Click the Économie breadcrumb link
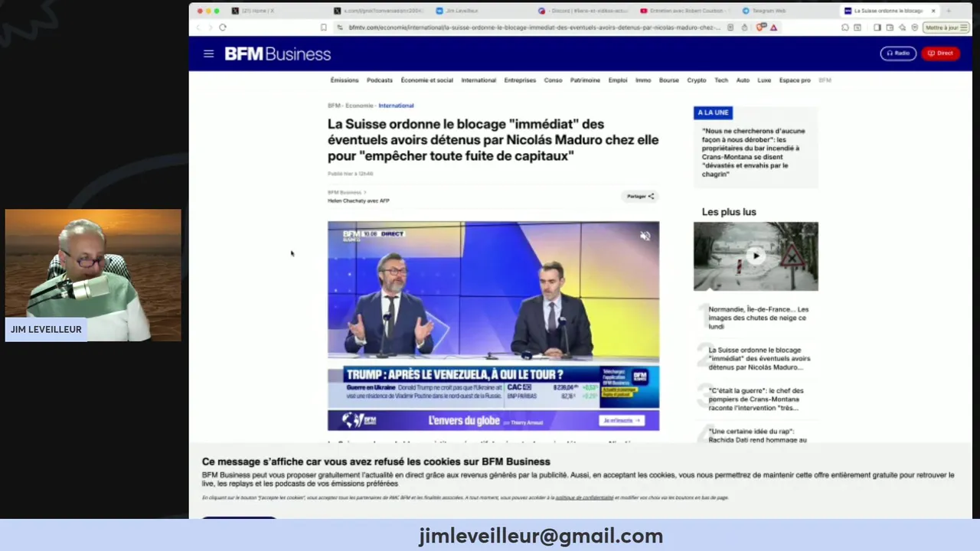This screenshot has width=980, height=551. [359, 106]
